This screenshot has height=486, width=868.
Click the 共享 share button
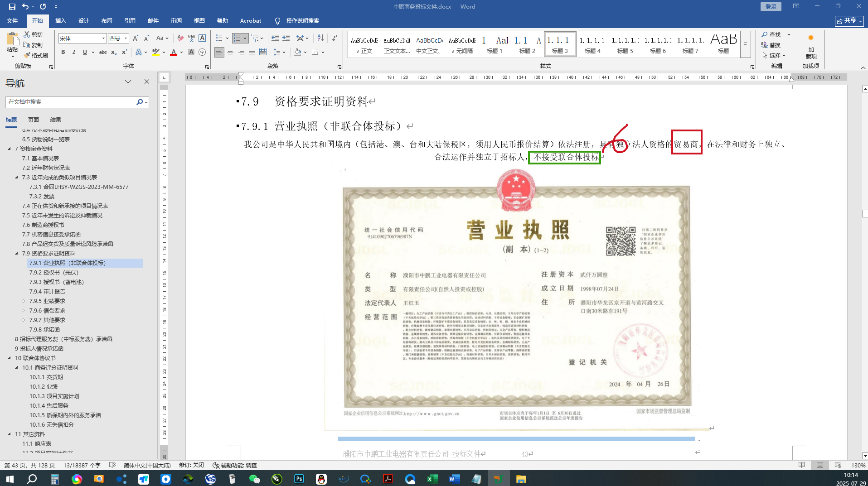[x=849, y=21]
